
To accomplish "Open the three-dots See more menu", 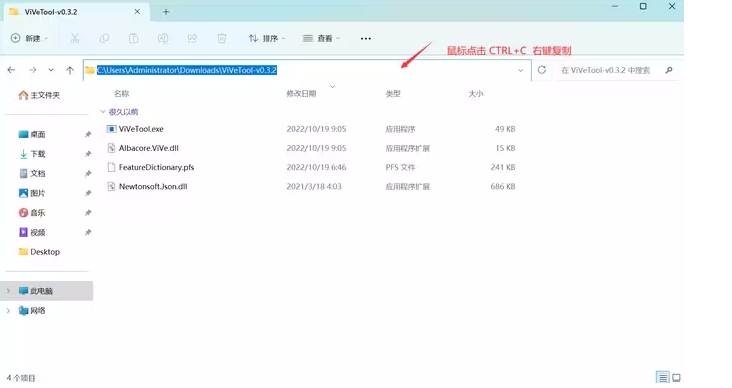I will (x=366, y=38).
